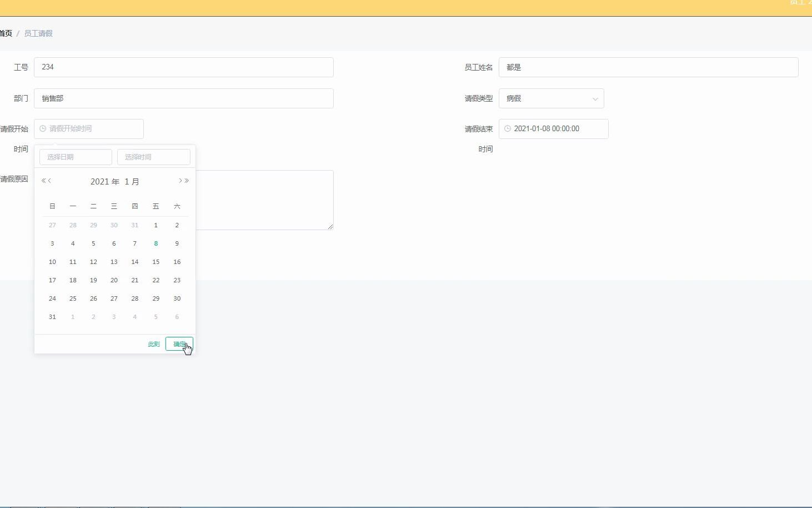Select January 21 in calendar
Viewport: 812px width, 508px height.
(x=134, y=280)
